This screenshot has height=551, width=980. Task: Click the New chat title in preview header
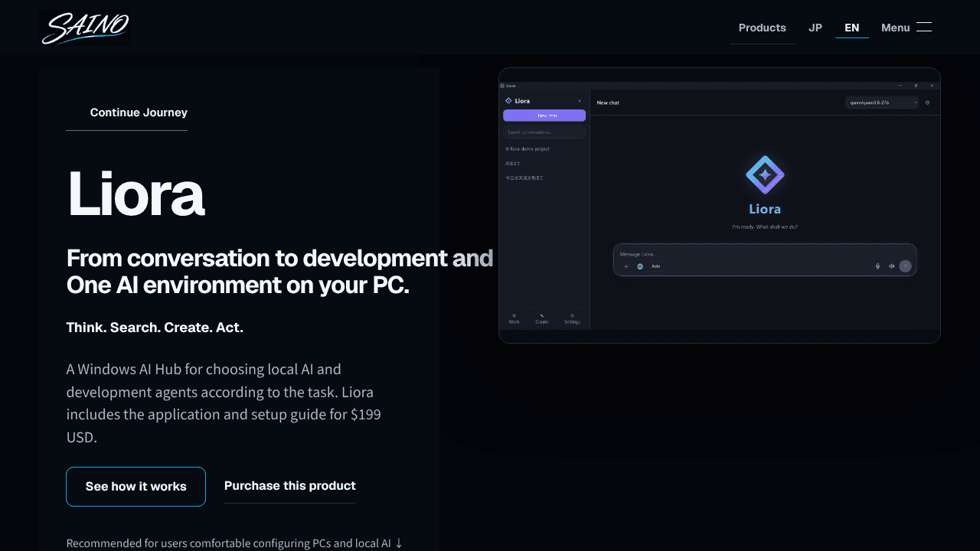(x=608, y=103)
